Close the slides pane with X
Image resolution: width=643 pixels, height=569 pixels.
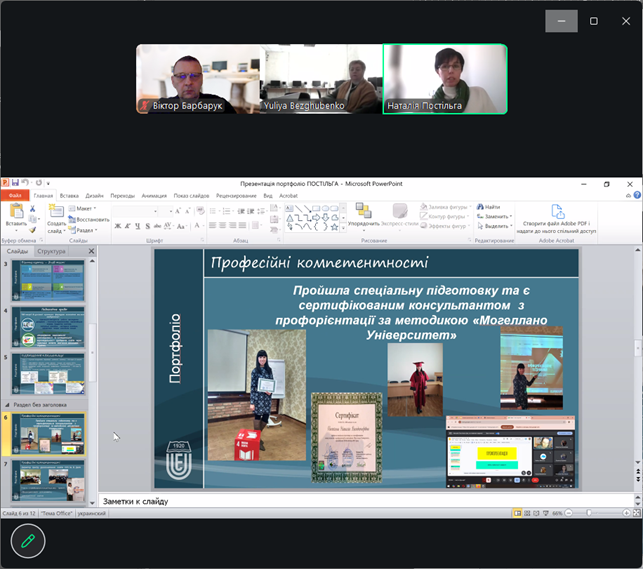[x=91, y=251]
